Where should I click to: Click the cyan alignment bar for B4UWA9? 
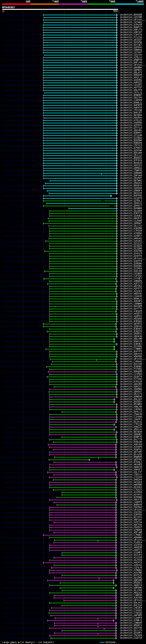(93, 208)
